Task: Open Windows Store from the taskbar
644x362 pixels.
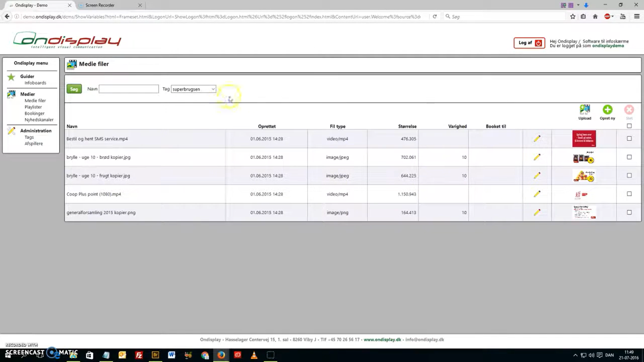Action: click(90, 355)
